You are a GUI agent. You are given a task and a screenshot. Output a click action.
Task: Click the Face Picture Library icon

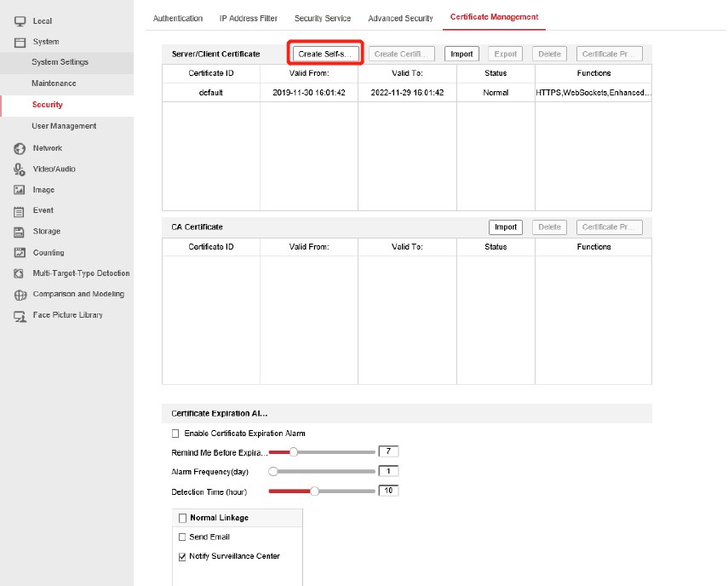19,315
